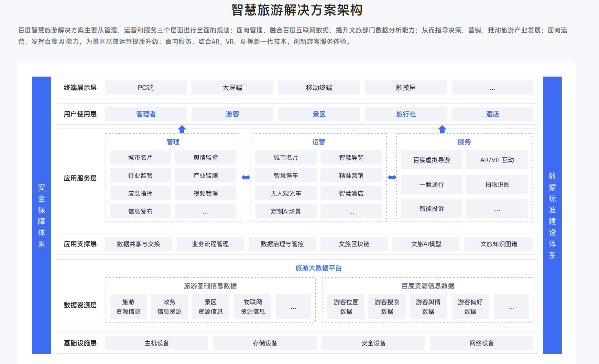Click 智慧停车 box
The height and width of the screenshot is (364, 599).
coord(286,175)
